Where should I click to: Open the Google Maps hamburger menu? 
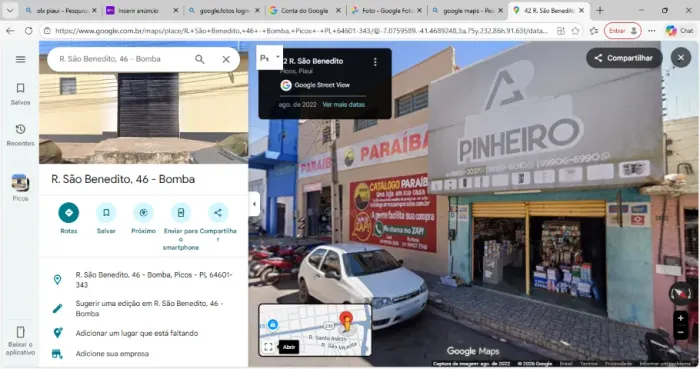click(x=21, y=59)
